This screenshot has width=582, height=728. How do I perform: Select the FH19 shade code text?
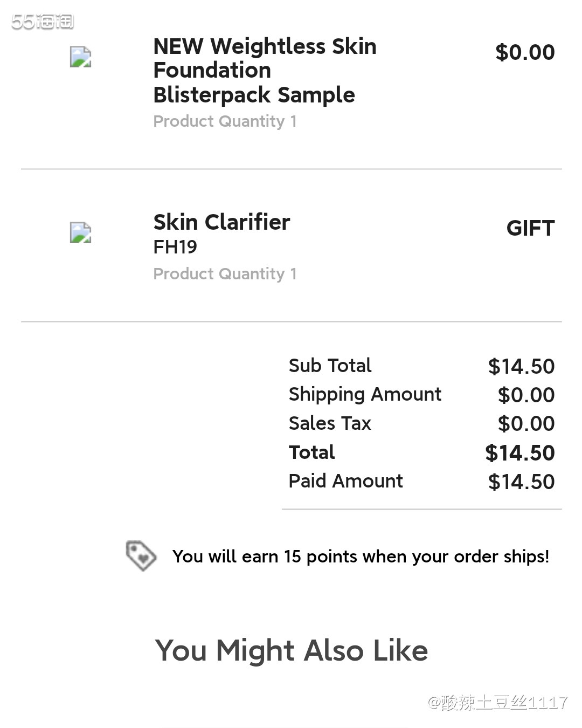pyautogui.click(x=175, y=247)
